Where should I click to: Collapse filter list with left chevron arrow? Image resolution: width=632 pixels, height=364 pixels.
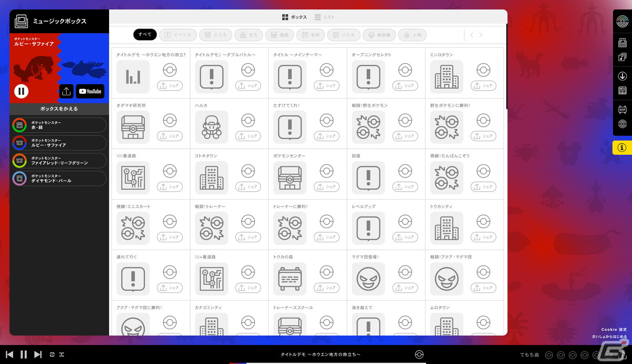[471, 35]
